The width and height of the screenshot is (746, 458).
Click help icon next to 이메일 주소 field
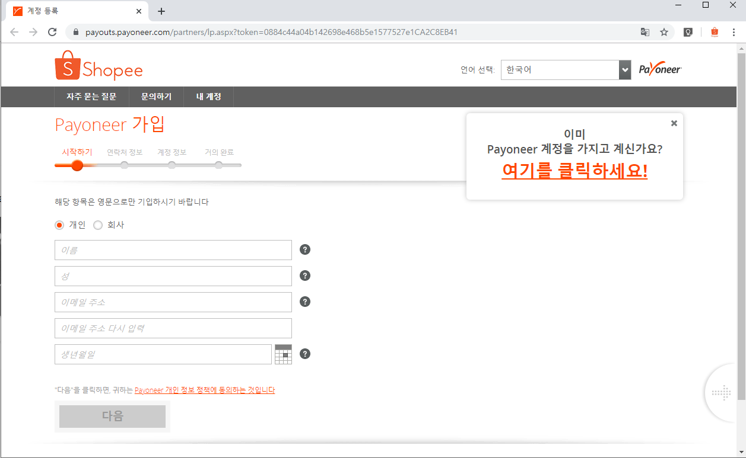coord(305,302)
